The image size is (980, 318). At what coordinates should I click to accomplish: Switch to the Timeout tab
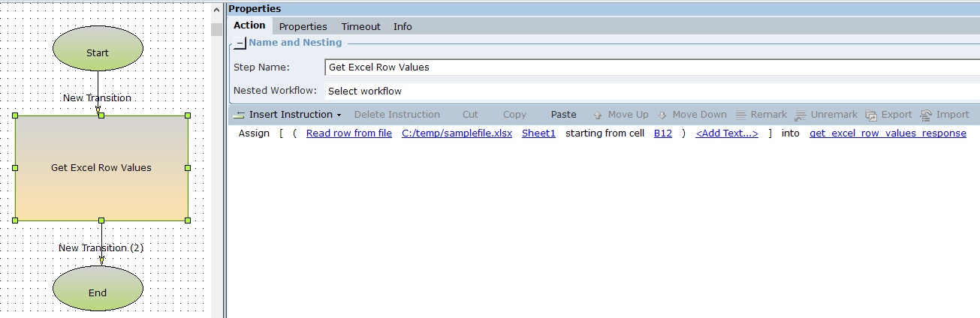tap(360, 26)
